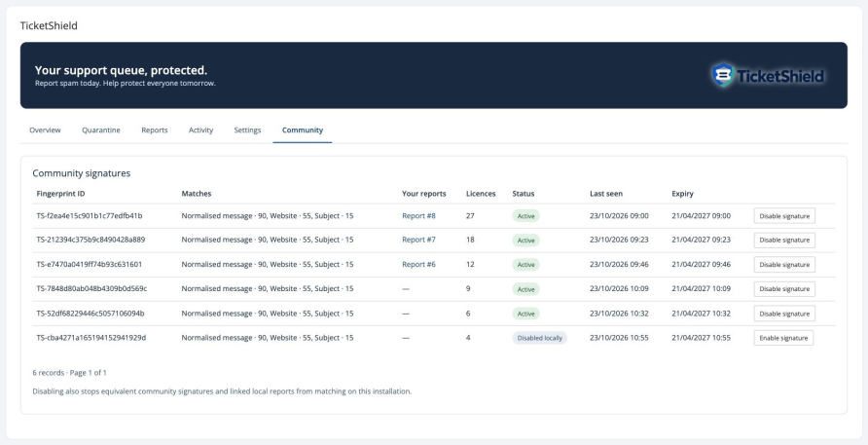Open the Settings tab
Image resolution: width=868 pixels, height=445 pixels.
click(x=247, y=130)
